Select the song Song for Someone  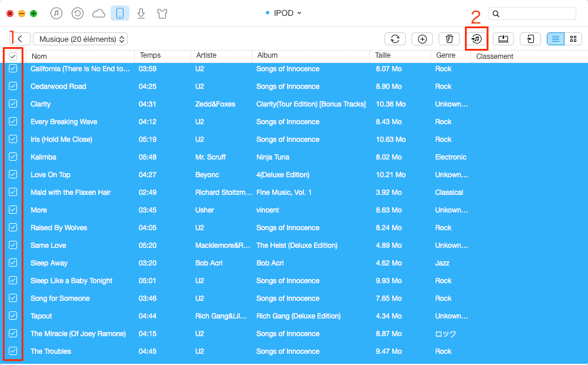60,298
